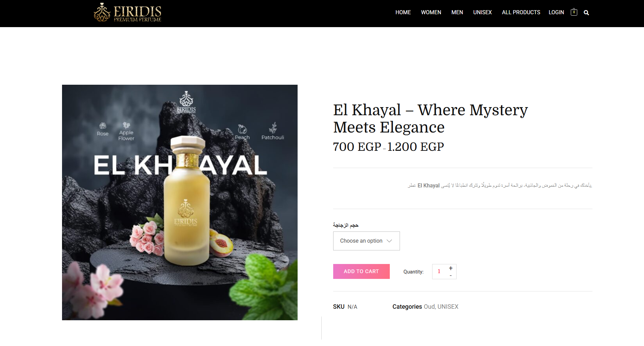The height and width of the screenshot is (346, 644).
Task: Open the ALL PRODUCTS menu
Action: (x=521, y=12)
